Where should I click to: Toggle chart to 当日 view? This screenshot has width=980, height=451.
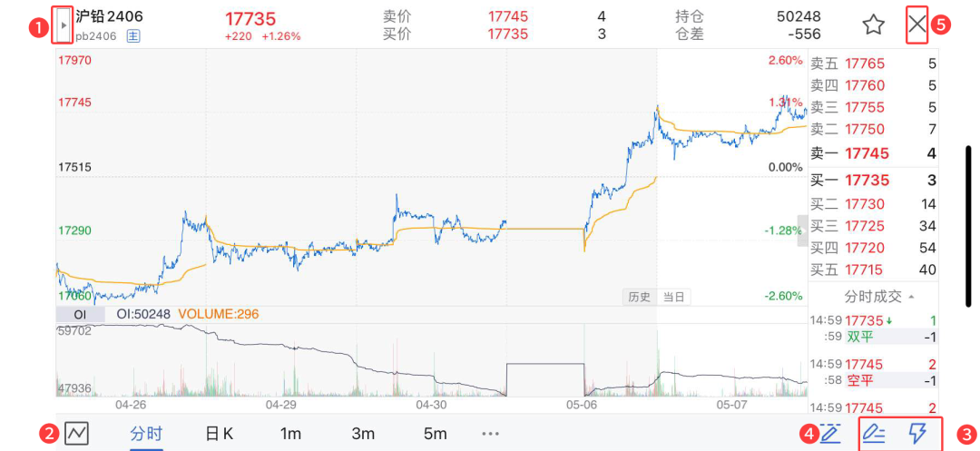coord(673,297)
